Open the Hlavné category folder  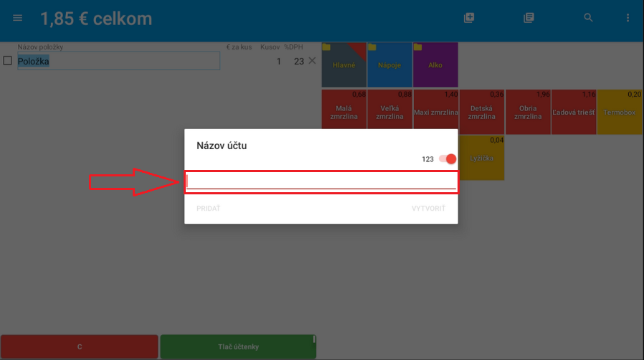(344, 65)
